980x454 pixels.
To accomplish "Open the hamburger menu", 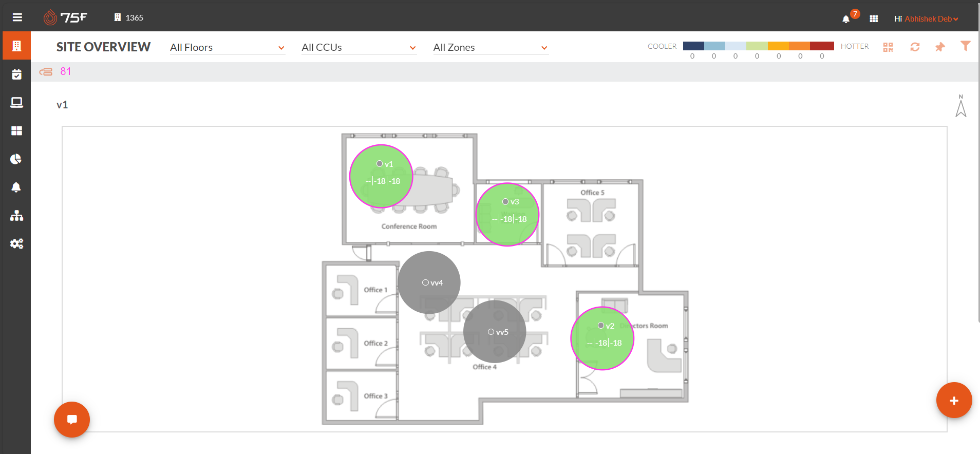I will 17,17.
